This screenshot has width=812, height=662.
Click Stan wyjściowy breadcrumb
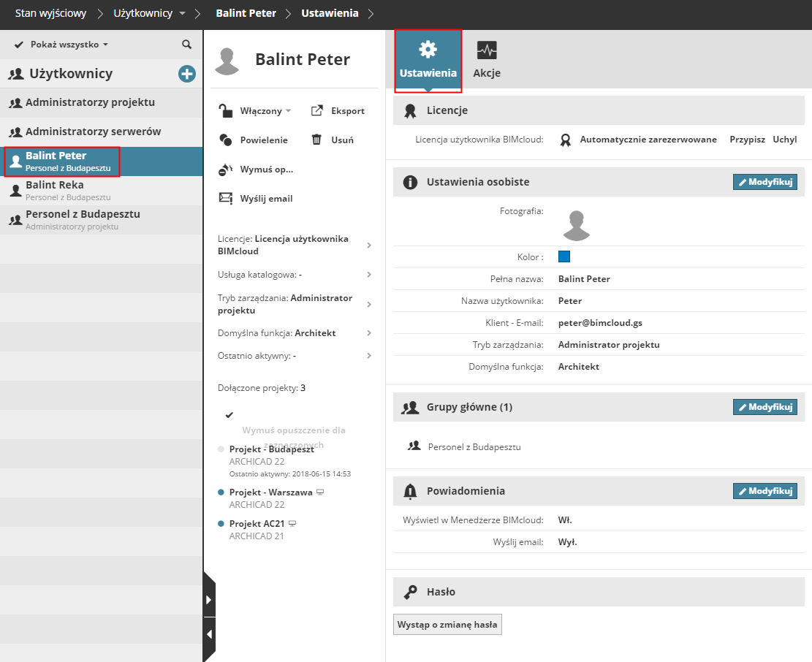click(x=50, y=13)
